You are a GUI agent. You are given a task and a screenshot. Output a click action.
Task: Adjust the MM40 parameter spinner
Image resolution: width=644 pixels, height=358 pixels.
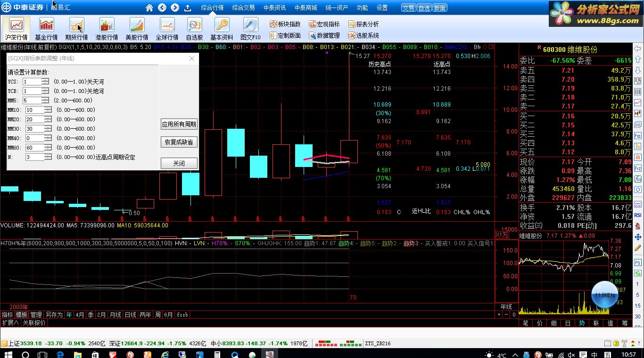[x=48, y=138]
